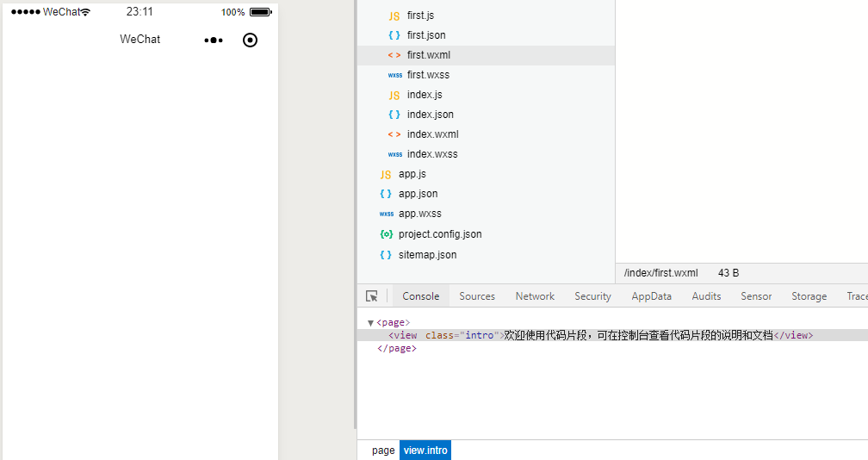The height and width of the screenshot is (460, 868).
Task: Collapse the page element node triangle
Action: pyautogui.click(x=370, y=323)
